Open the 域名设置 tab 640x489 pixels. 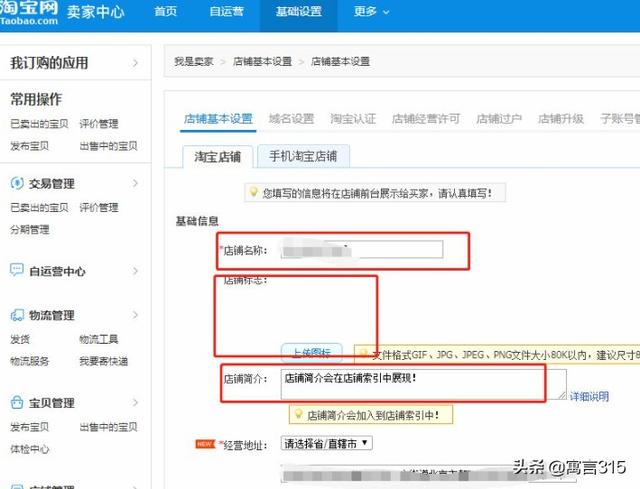coord(291,119)
